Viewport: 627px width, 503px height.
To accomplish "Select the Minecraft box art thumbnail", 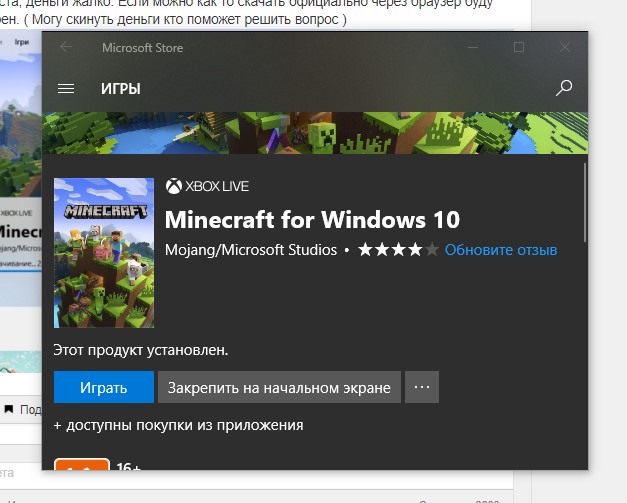I will (x=104, y=253).
